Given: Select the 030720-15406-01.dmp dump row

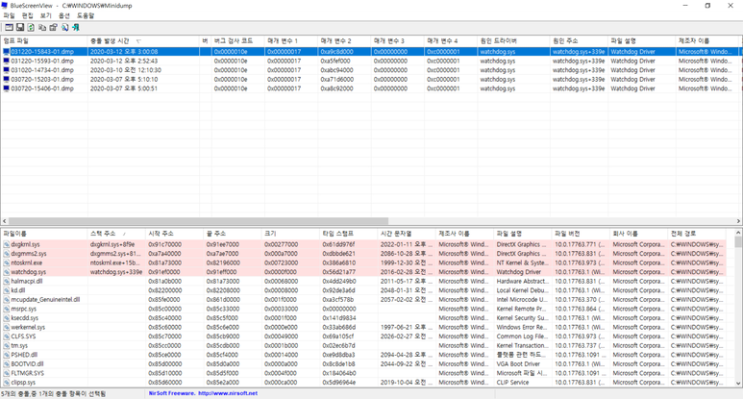Looking at the screenshot, I should [x=42, y=89].
